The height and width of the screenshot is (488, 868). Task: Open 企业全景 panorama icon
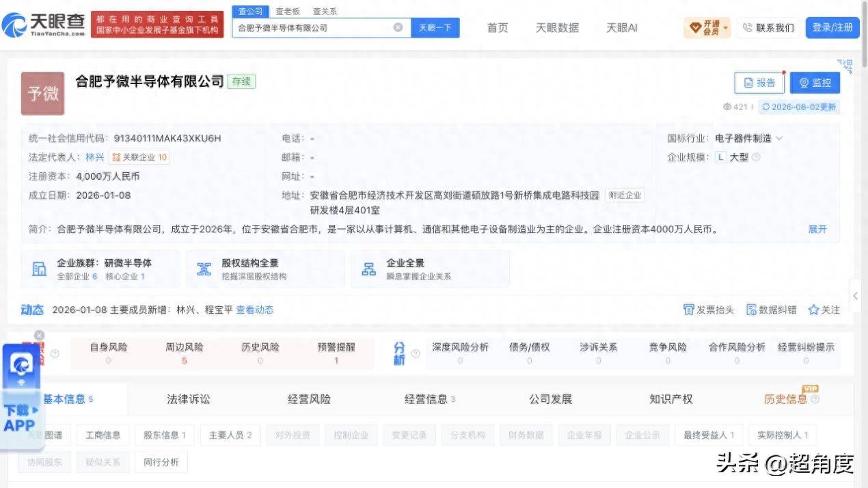click(369, 269)
